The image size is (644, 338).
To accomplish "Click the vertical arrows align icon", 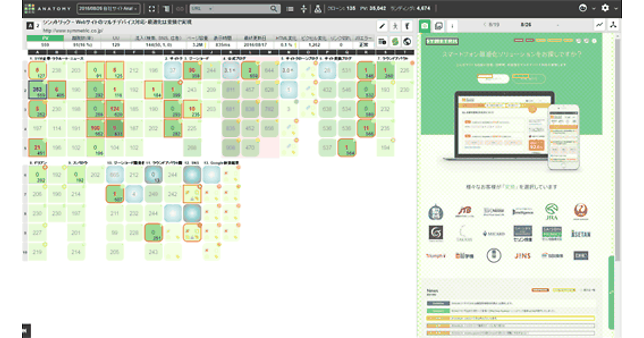I will tap(304, 9).
